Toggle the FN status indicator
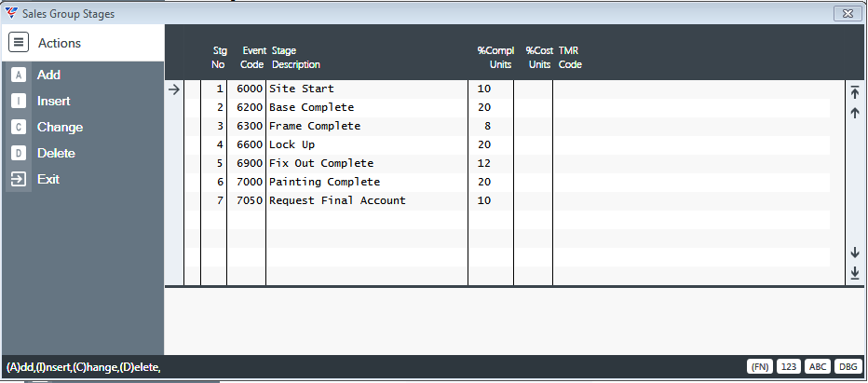868x383 pixels. coord(760,366)
